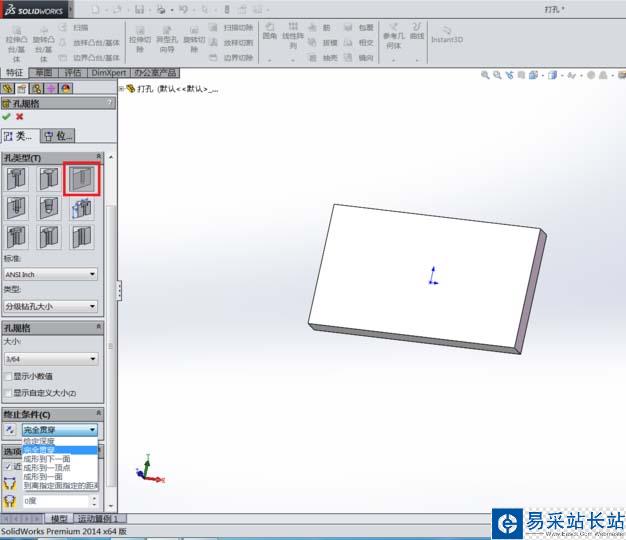Click the panel splitter handle beside viewport

pyautogui.click(x=119, y=290)
